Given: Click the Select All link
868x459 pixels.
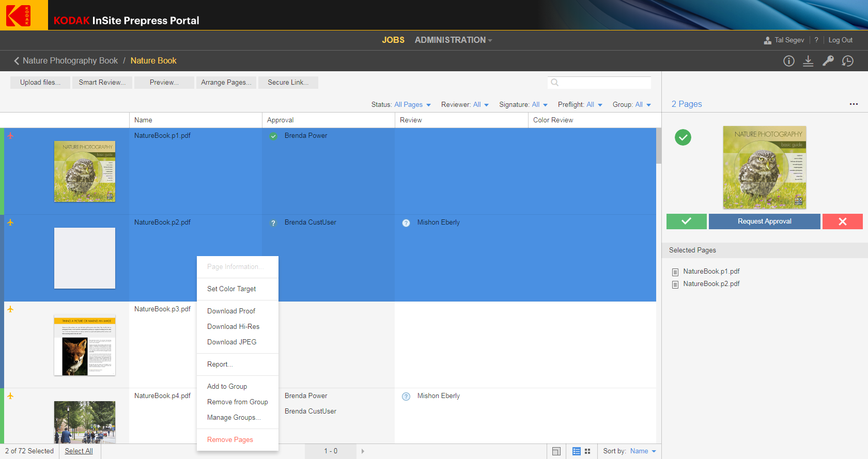Looking at the screenshot, I should click(79, 451).
